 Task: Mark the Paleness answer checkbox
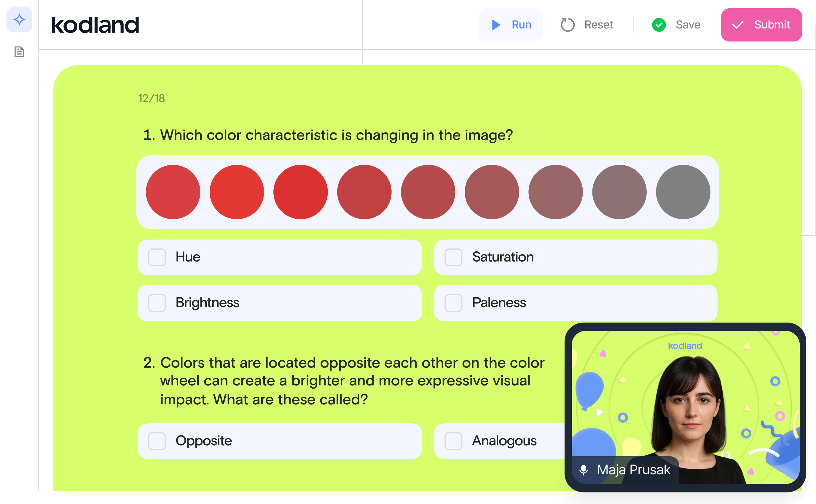click(x=453, y=303)
